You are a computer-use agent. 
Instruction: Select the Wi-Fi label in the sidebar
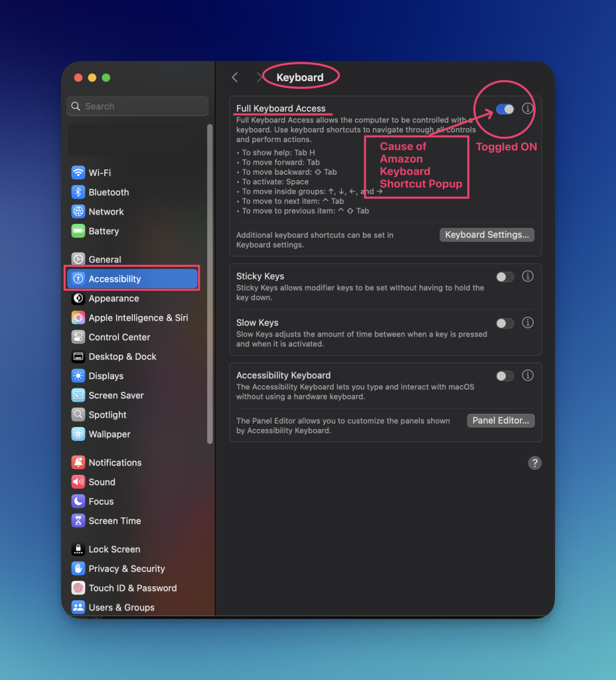(100, 173)
